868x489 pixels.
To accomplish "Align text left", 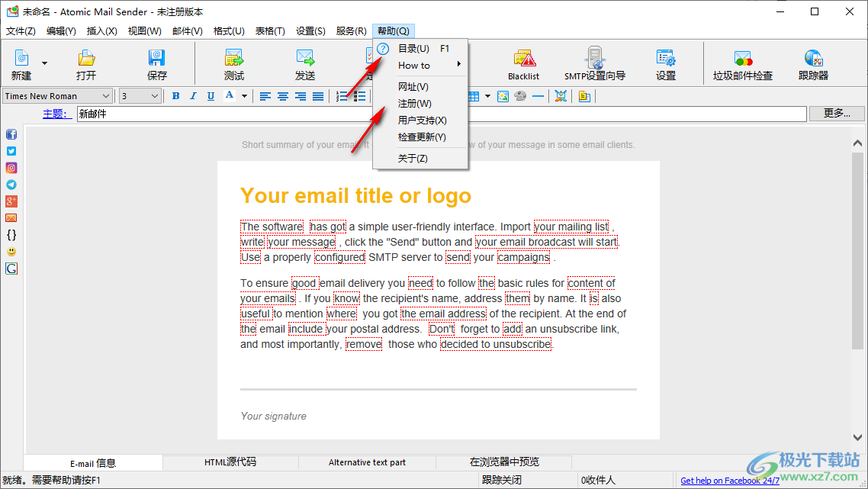I will point(265,96).
